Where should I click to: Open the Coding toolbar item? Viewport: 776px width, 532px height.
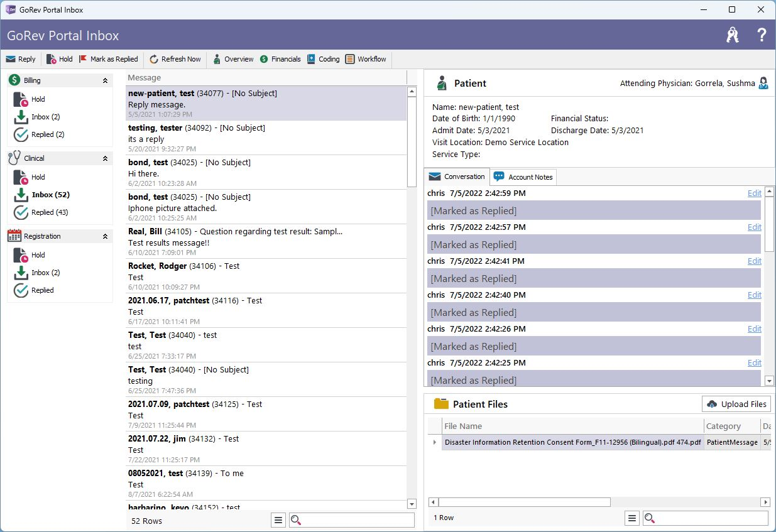click(x=324, y=59)
